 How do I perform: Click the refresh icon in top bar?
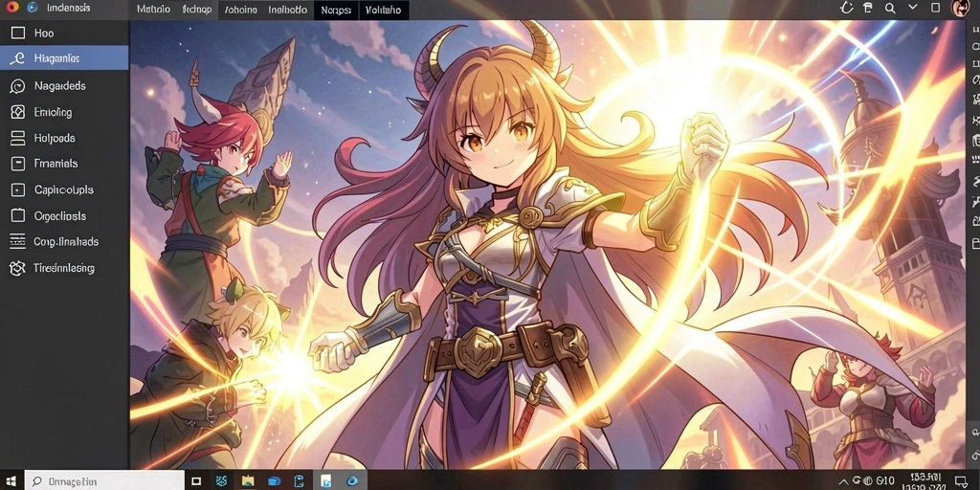847,8
